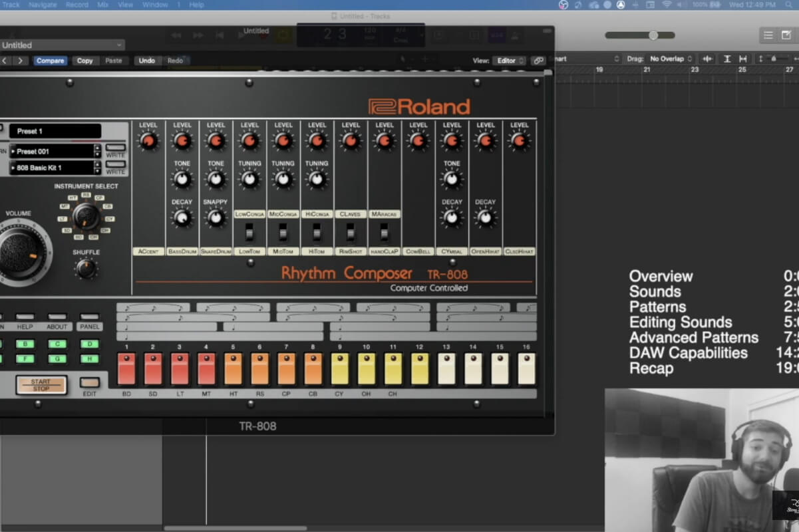Image resolution: width=799 pixels, height=532 pixels.
Task: Toggle the Claves/RimShot switch
Action: [x=351, y=231]
